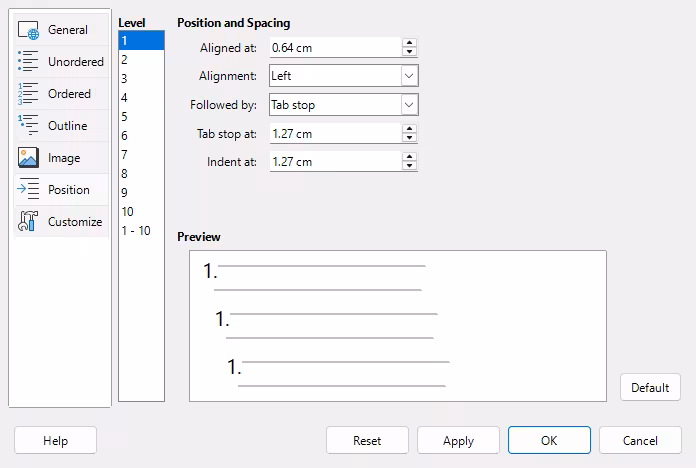Decrease the Tab stop at value
Viewport: 696px width, 468px height.
pos(409,138)
